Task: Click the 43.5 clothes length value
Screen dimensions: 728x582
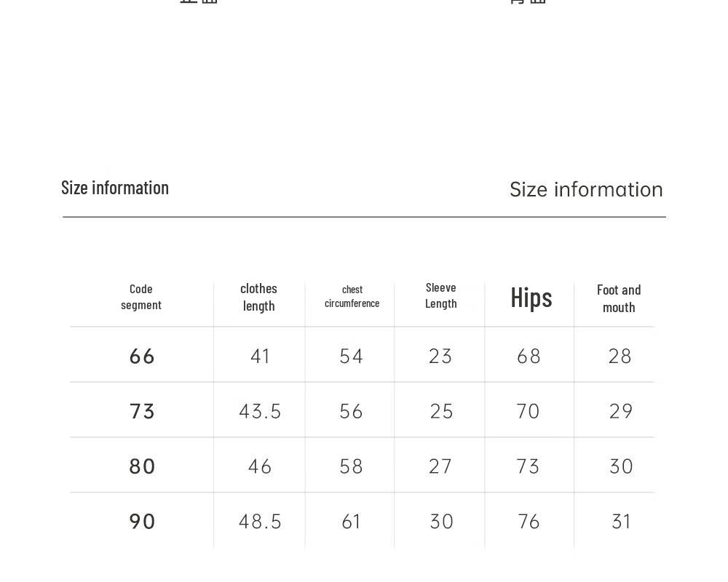Action: (260, 412)
